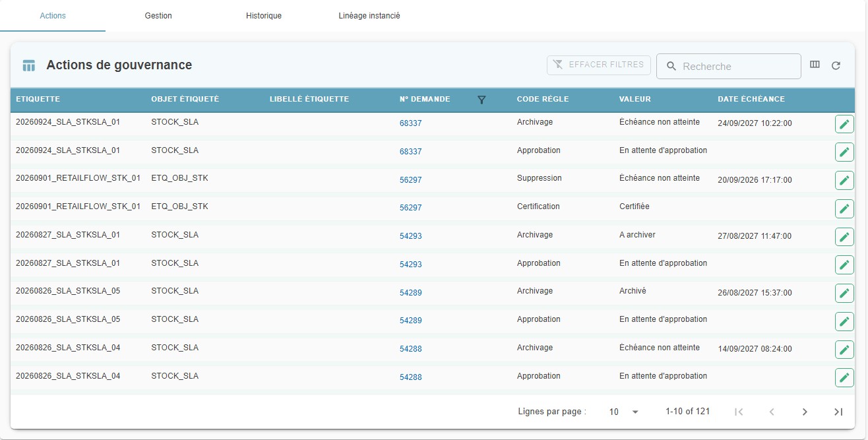Viewport: 868px width, 440px height.
Task: Edit the 20260826_SLA_STKSLA_04 Archivage row
Action: (844, 349)
